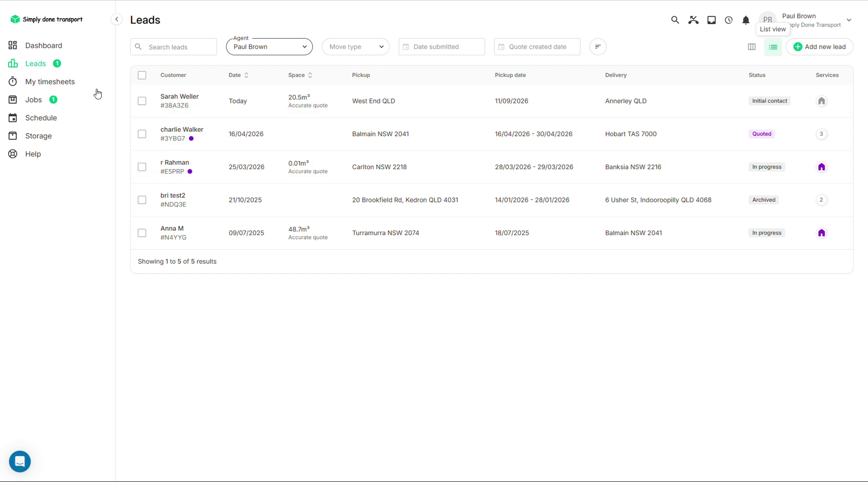This screenshot has width=868, height=482.
Task: Select the charlie Walker row checkbox
Action: point(142,134)
